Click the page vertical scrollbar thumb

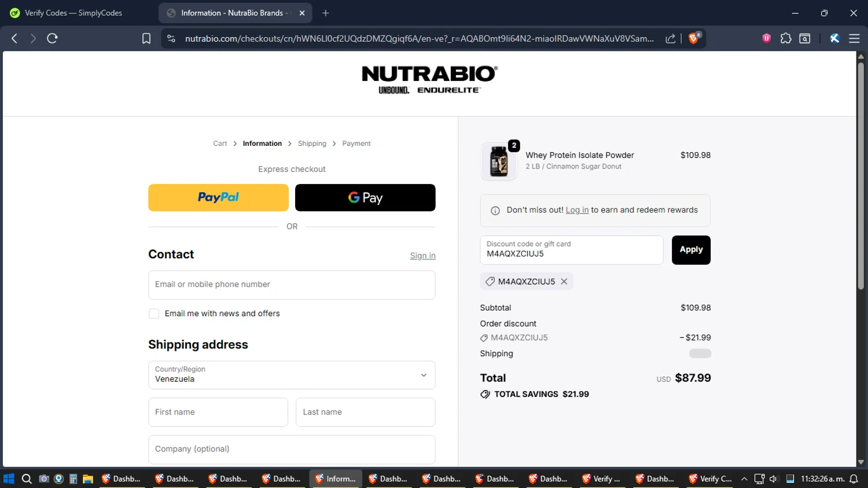[861, 175]
